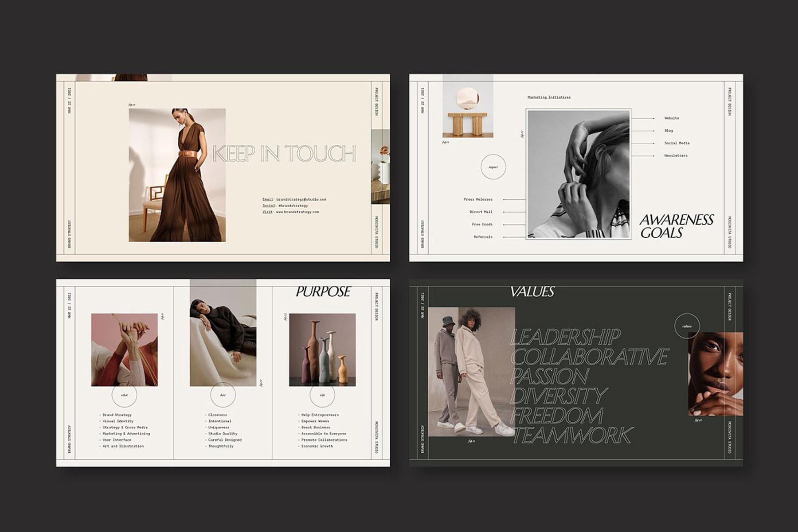Click the 'VALUES' slide title
The height and width of the screenshot is (532, 798).
(x=532, y=291)
